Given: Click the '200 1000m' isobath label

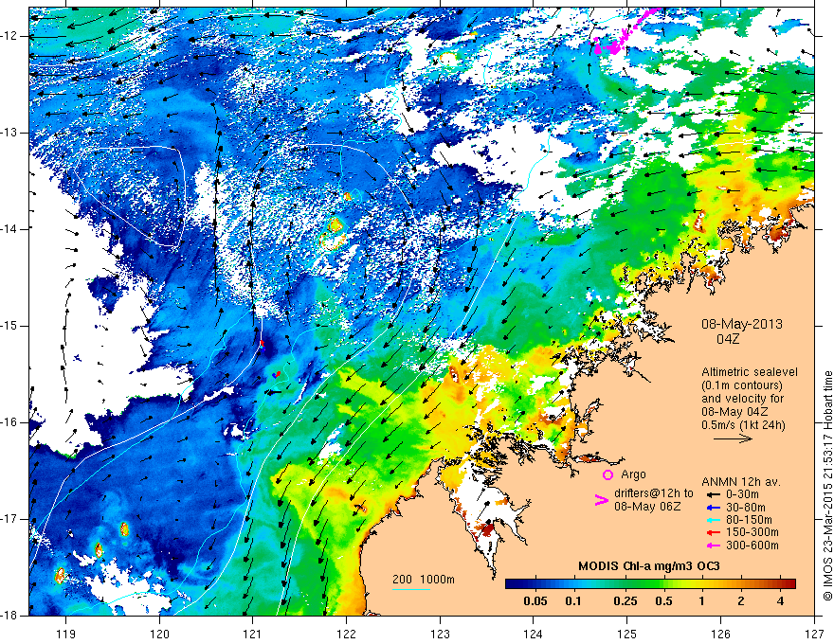Looking at the screenshot, I should point(424,580).
